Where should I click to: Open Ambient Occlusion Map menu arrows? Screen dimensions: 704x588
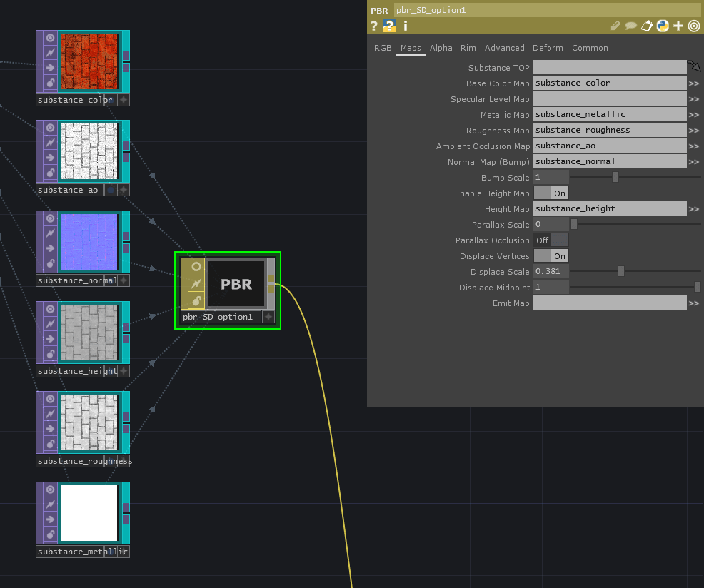[694, 146]
